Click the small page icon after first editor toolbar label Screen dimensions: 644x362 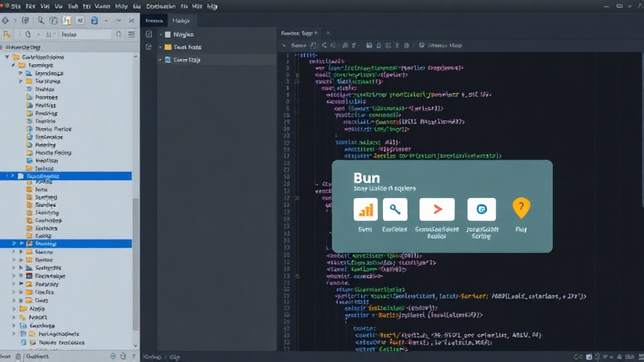(313, 45)
